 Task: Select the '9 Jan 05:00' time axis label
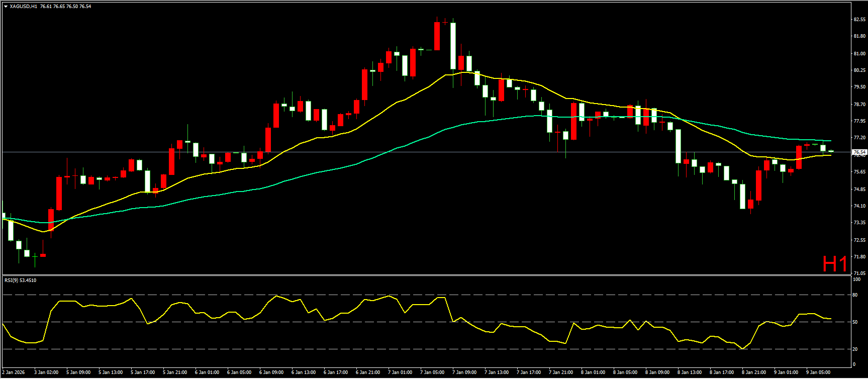(818, 372)
